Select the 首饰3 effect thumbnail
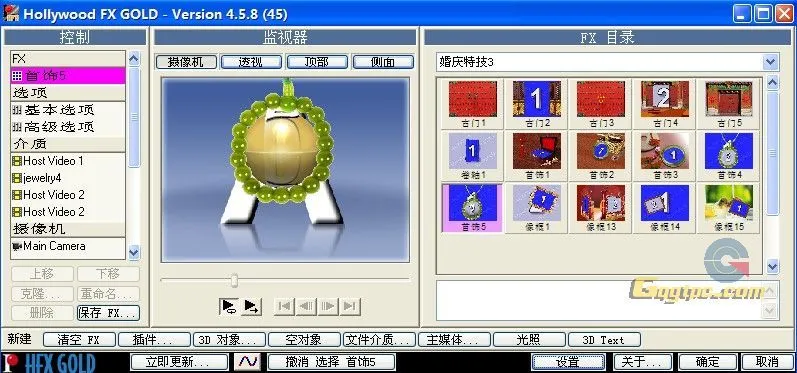This screenshot has height=373, width=797. [664, 156]
